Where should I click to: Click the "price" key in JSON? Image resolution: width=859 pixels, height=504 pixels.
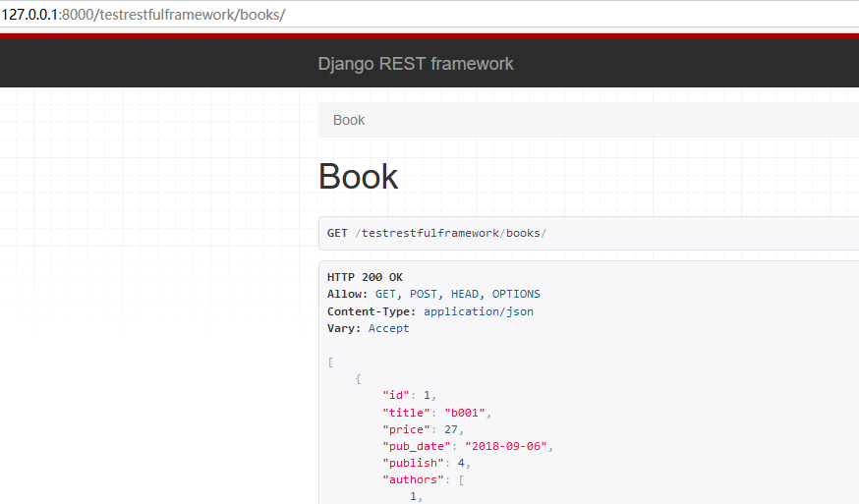(x=407, y=429)
